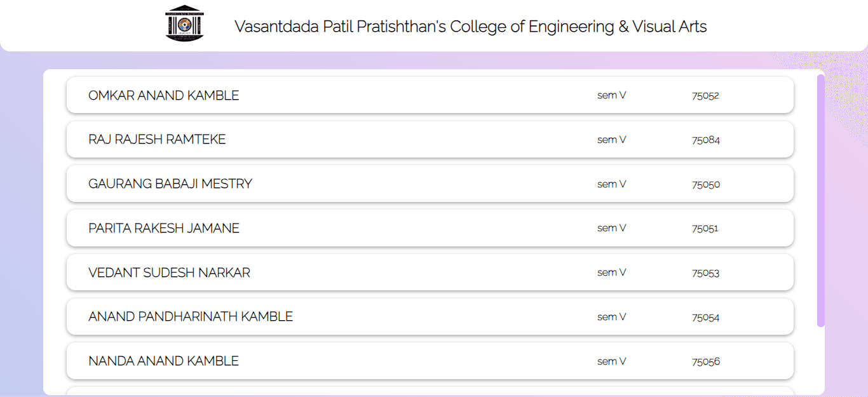Click roll number 75053
This screenshot has height=397, width=868.
point(705,273)
